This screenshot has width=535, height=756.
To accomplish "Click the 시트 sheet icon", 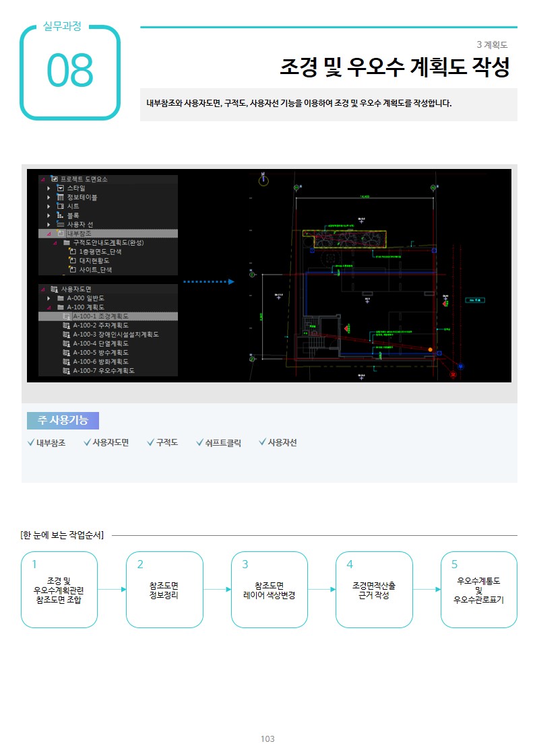I will (x=60, y=207).
